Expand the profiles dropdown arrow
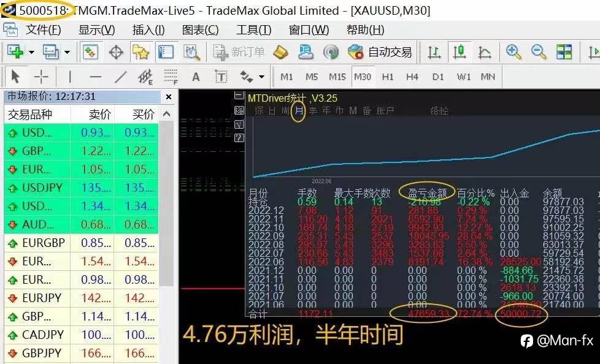 click(67, 52)
